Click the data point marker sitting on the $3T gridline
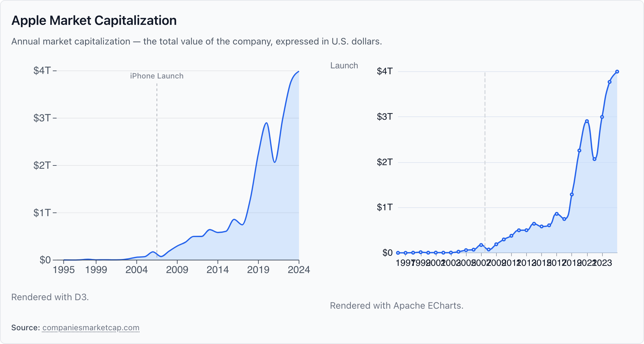Image resolution: width=644 pixels, height=344 pixels. pyautogui.click(x=602, y=117)
